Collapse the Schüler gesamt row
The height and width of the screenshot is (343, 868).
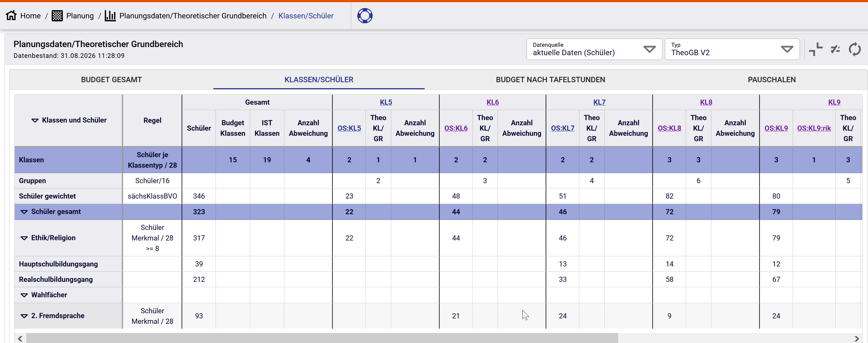tap(24, 212)
